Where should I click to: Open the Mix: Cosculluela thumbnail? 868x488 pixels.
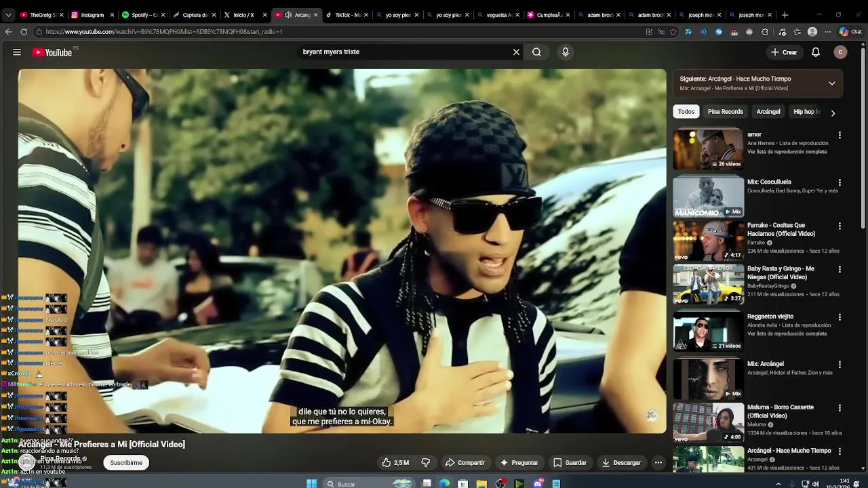click(708, 197)
